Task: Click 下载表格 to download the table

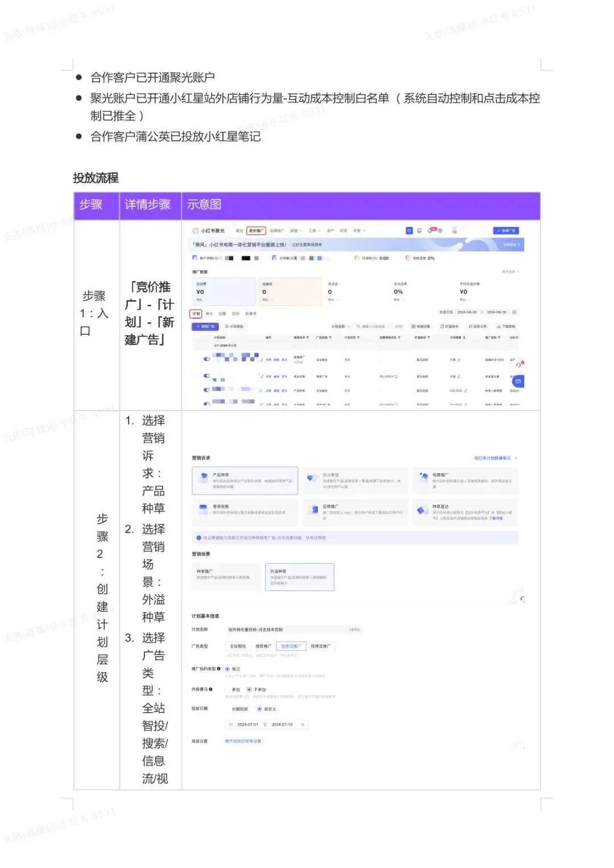Action: click(x=507, y=327)
